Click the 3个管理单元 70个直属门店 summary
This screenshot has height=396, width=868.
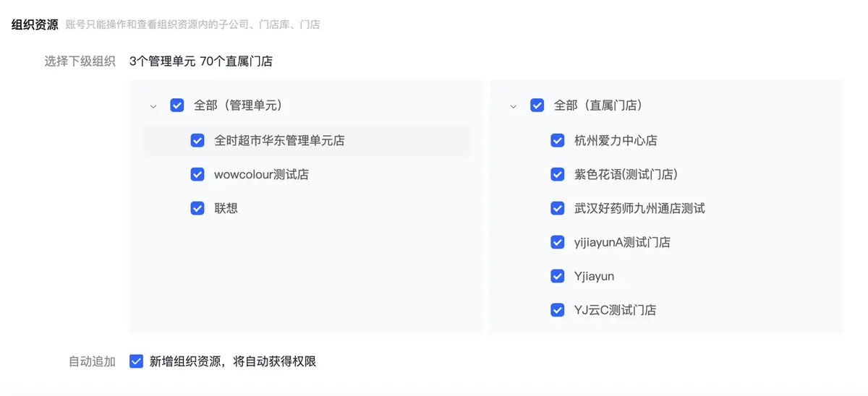tap(201, 61)
